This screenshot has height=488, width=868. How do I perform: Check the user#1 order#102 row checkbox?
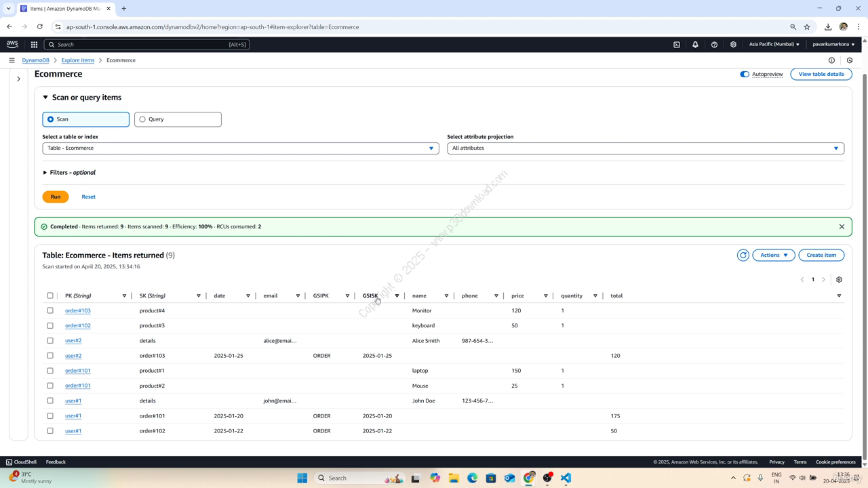(x=50, y=430)
